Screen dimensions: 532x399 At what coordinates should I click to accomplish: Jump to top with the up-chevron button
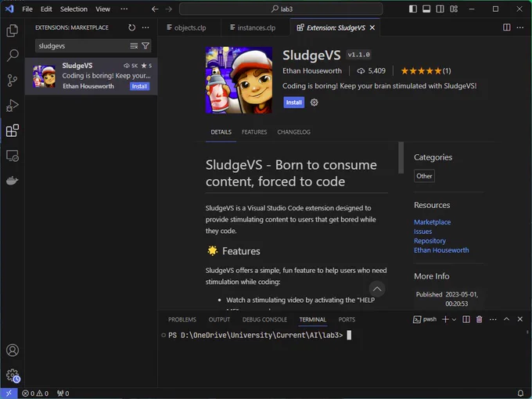(x=377, y=289)
